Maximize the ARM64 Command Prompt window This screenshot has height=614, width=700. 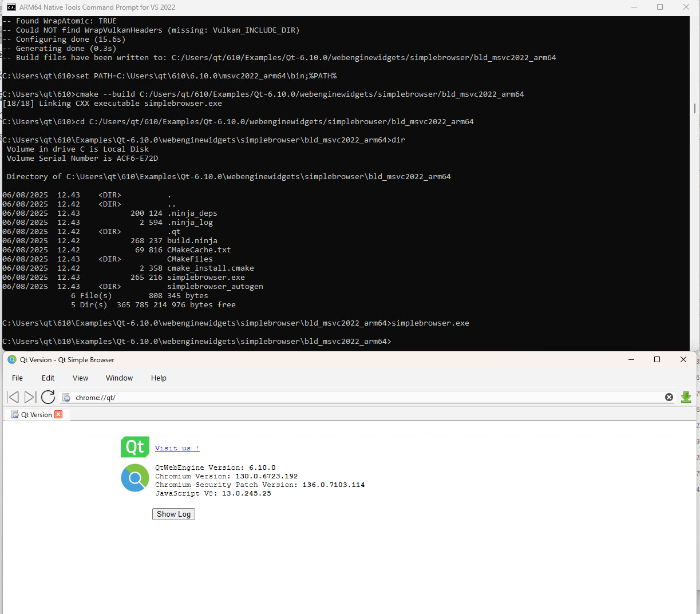click(660, 7)
